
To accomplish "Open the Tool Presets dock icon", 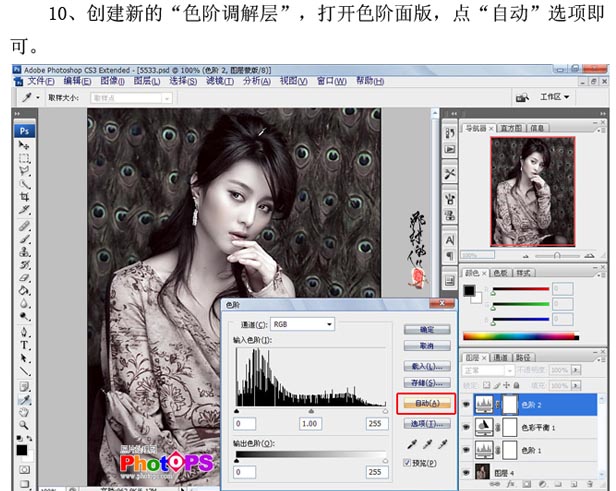I will pos(450,173).
